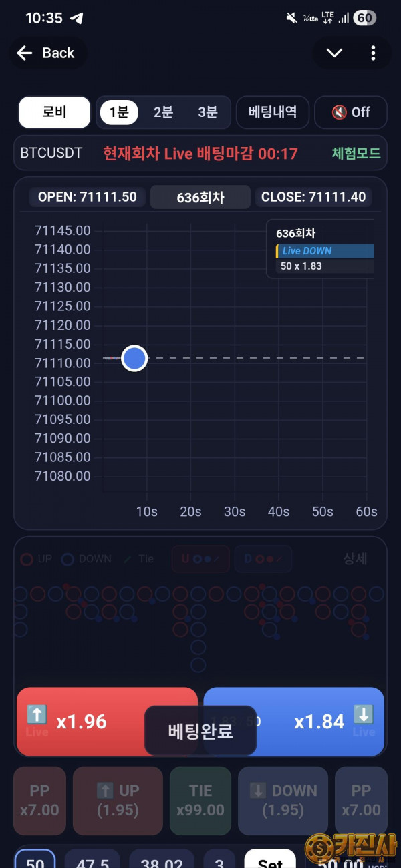Click the blue price marker on chart
401x868 pixels.
click(x=134, y=358)
